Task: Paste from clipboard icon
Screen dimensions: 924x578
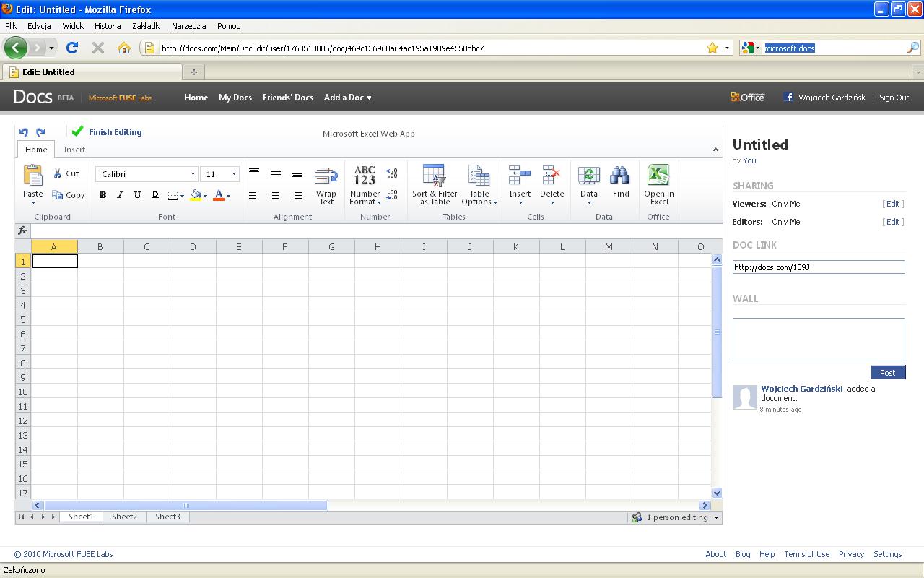Action: [33, 176]
